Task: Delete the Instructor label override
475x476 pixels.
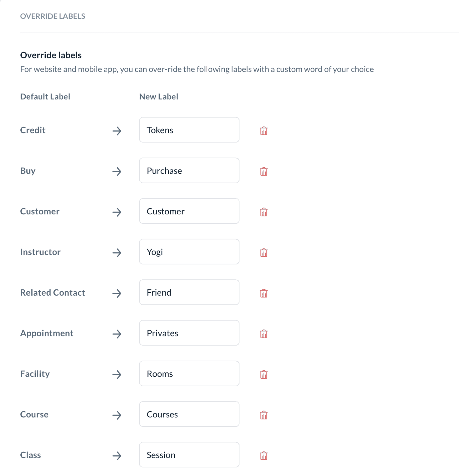Action: point(263,253)
